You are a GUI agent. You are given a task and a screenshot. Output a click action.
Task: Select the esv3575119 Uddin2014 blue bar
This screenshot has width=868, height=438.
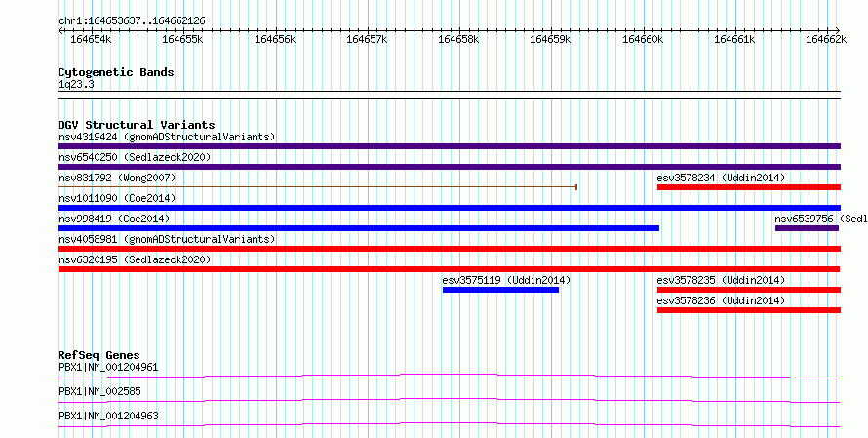pyautogui.click(x=500, y=290)
